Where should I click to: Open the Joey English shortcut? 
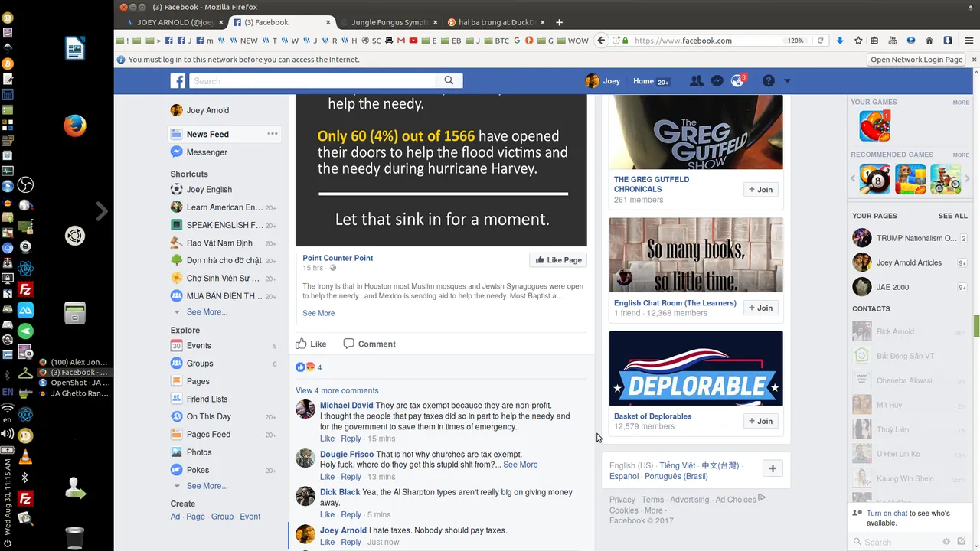coord(209,189)
